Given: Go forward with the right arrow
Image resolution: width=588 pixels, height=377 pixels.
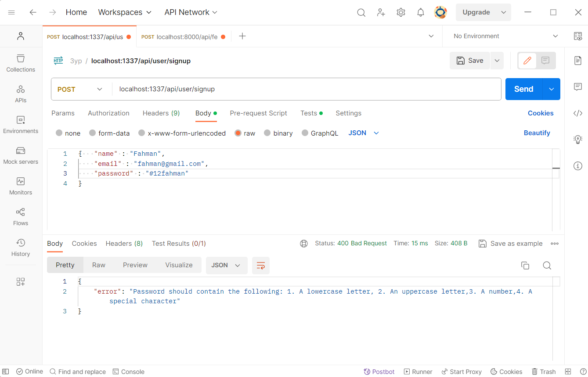Looking at the screenshot, I should point(53,12).
